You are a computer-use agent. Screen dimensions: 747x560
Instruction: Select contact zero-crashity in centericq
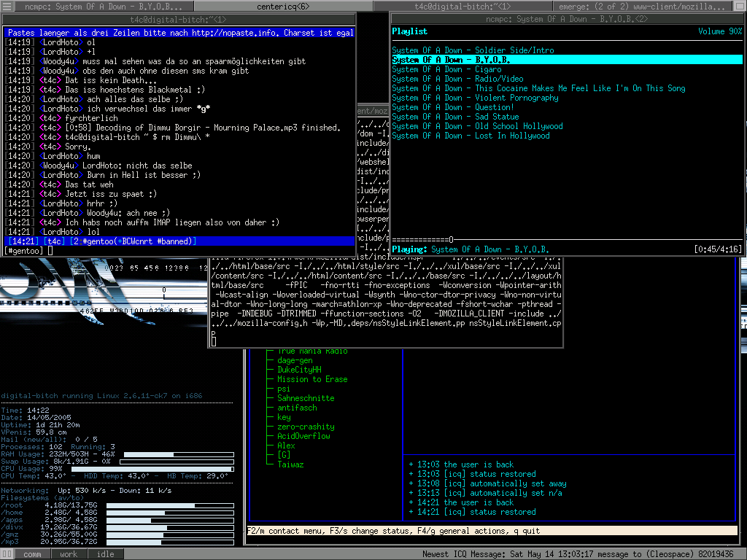pyautogui.click(x=306, y=427)
